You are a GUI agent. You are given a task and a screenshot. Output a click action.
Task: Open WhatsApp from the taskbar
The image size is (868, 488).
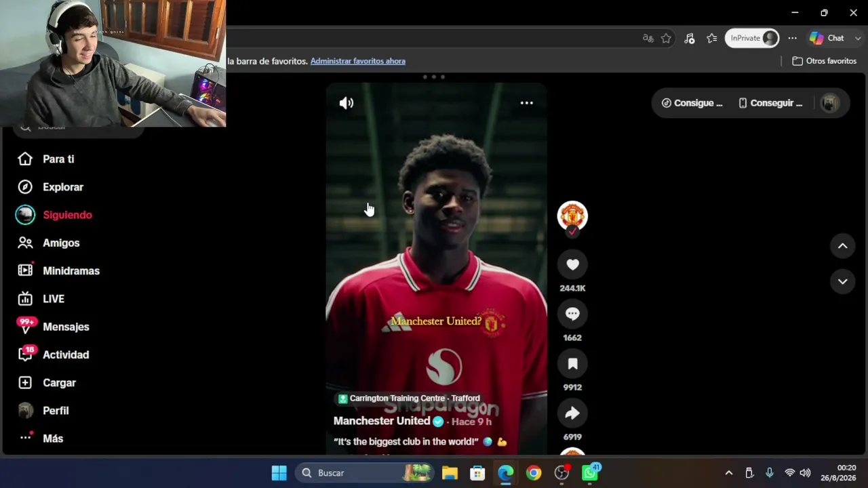click(591, 473)
